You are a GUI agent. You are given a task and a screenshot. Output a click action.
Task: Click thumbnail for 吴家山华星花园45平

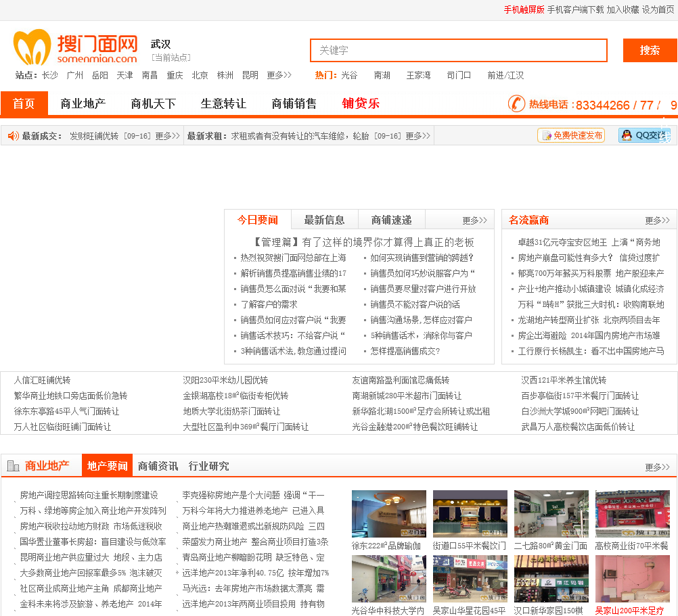[470, 579]
